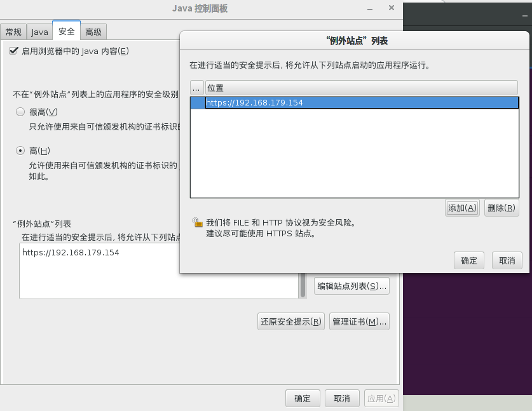The image size is (532, 411).
Task: Click the 我们将 FILE 和 HTTP 协议视为安全风险 warning text
Action: (x=281, y=222)
